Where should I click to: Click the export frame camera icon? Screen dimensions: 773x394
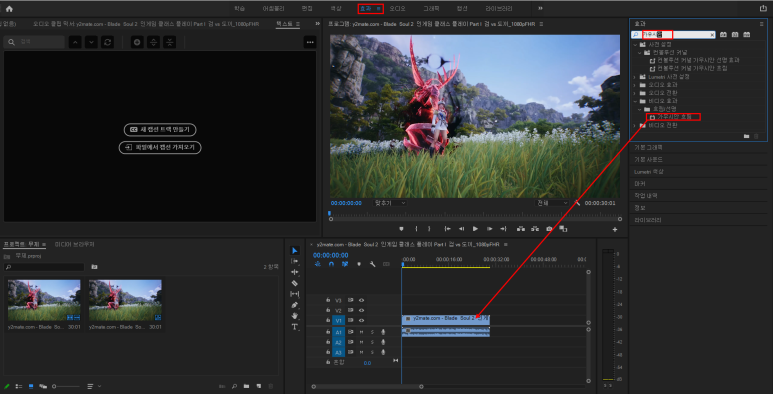(x=549, y=229)
